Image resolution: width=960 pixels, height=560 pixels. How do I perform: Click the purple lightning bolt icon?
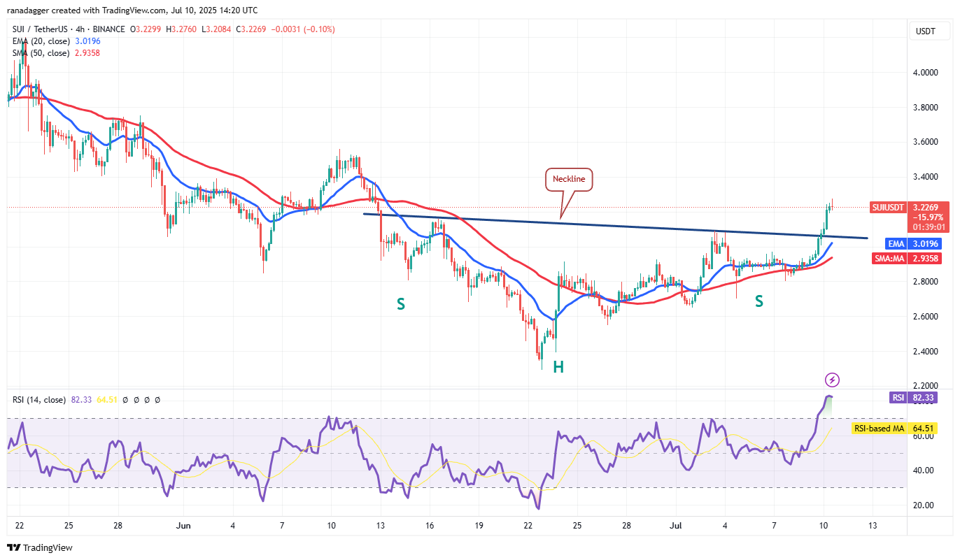(x=832, y=380)
